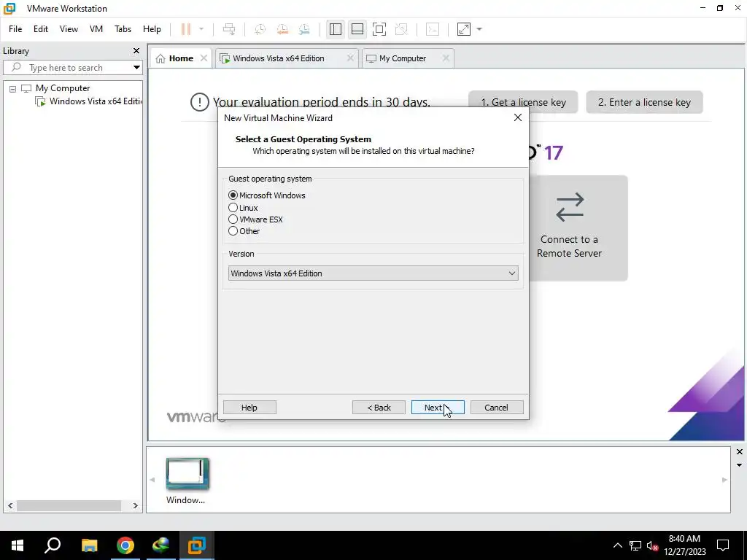Open File Explorer from the taskbar
The height and width of the screenshot is (560, 747).
tap(90, 545)
